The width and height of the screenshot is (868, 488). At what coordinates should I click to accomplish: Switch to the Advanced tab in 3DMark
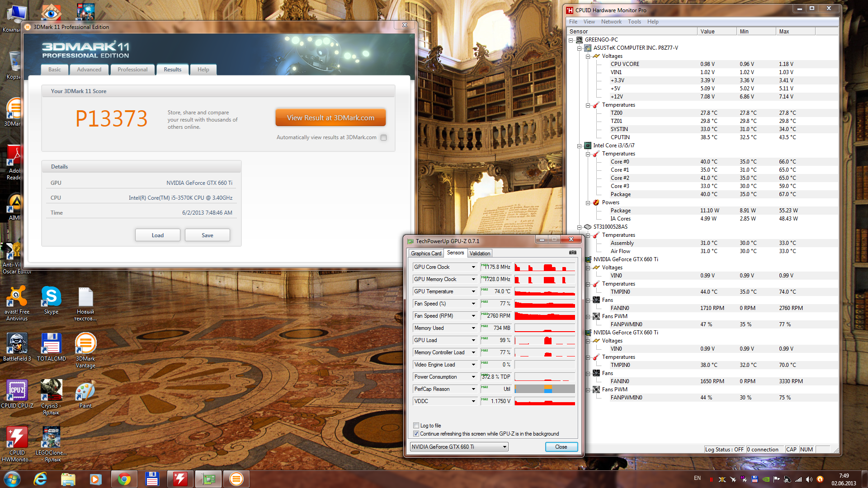point(89,70)
